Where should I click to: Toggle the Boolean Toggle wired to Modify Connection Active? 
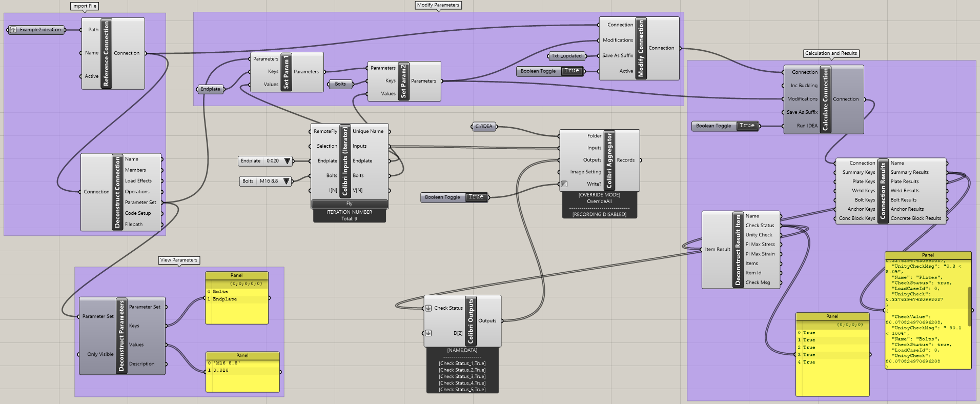point(571,71)
